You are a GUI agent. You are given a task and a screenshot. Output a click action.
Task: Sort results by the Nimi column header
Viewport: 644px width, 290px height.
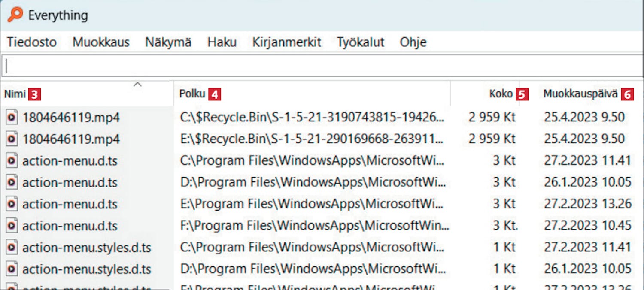(x=15, y=94)
